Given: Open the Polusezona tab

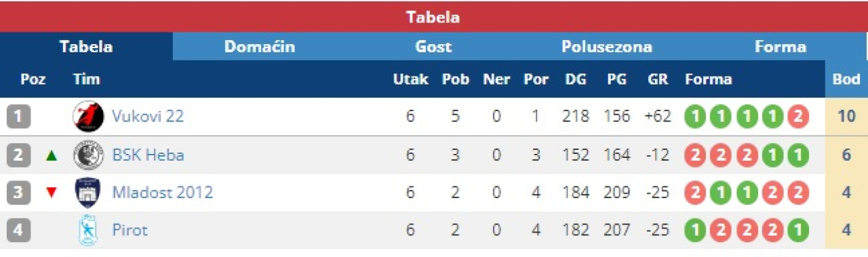Looking at the screenshot, I should 607,47.
